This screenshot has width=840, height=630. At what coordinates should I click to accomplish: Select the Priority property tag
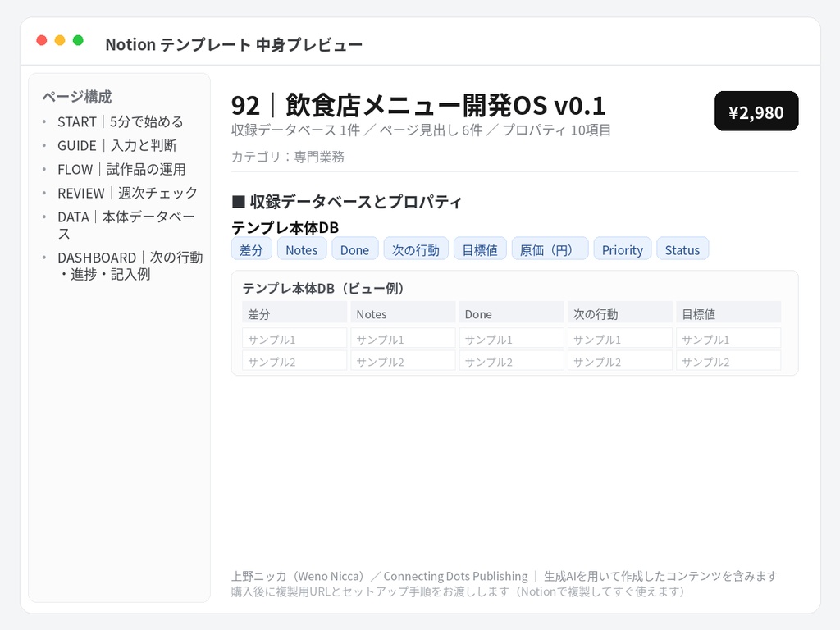pos(622,249)
